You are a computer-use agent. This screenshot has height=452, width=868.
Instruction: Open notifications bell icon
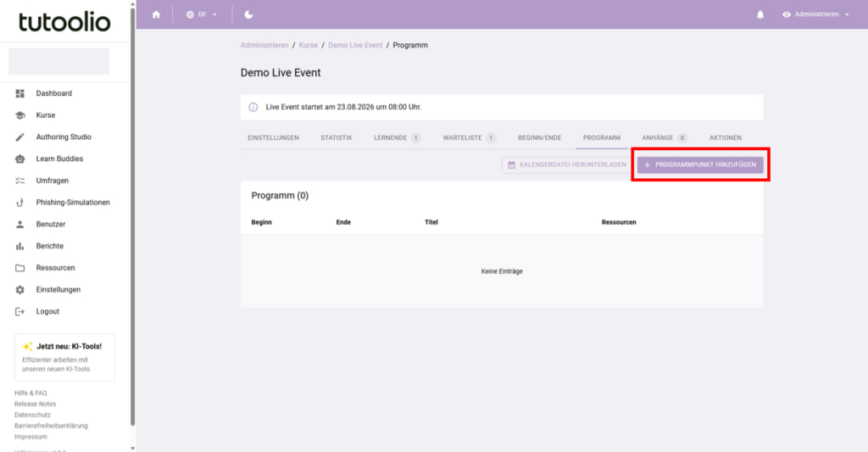tap(760, 14)
